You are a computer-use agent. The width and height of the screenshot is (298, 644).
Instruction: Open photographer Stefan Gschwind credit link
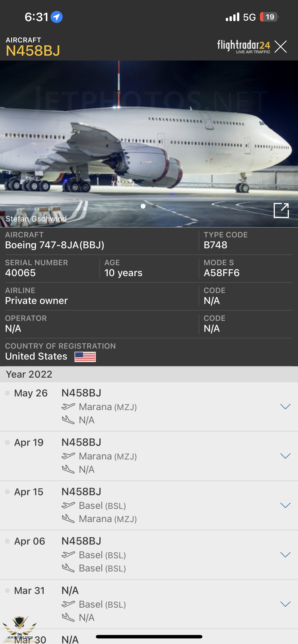click(36, 219)
